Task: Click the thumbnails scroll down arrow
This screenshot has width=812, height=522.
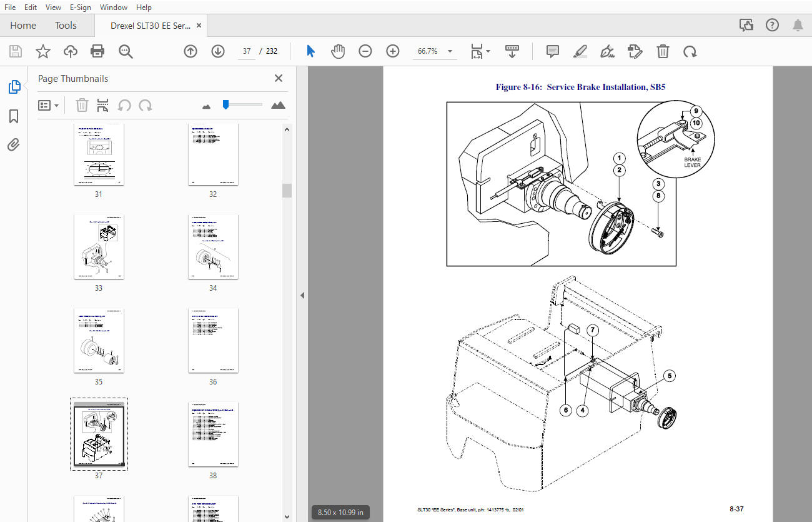Action: [287, 516]
